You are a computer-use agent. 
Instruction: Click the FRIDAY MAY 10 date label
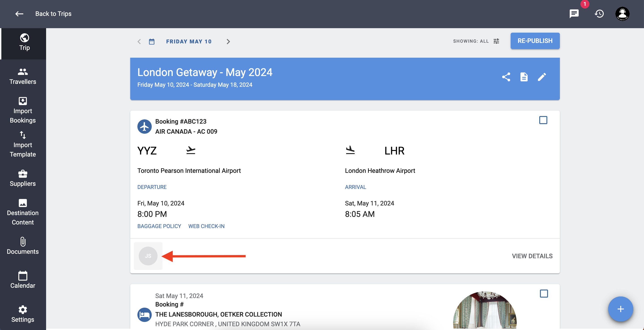pyautogui.click(x=189, y=41)
